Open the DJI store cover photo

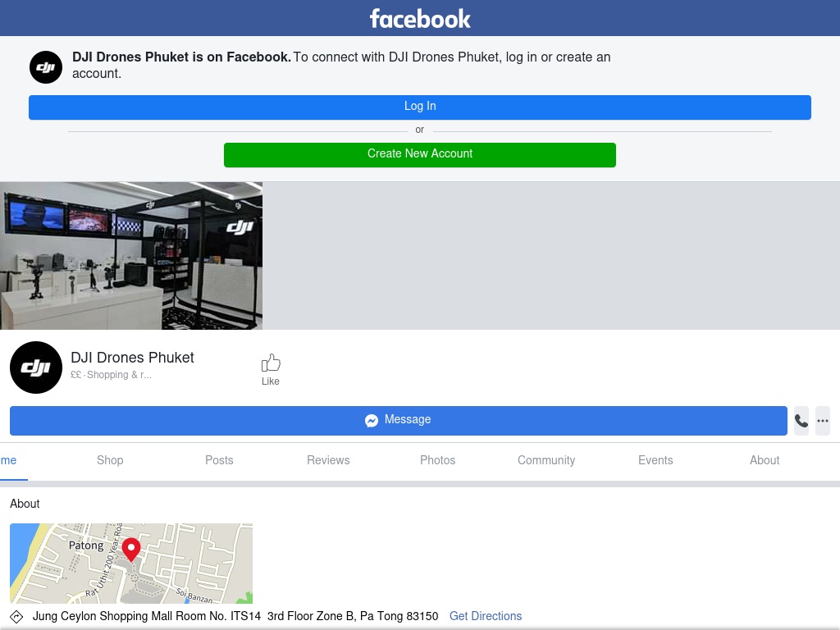click(x=131, y=256)
